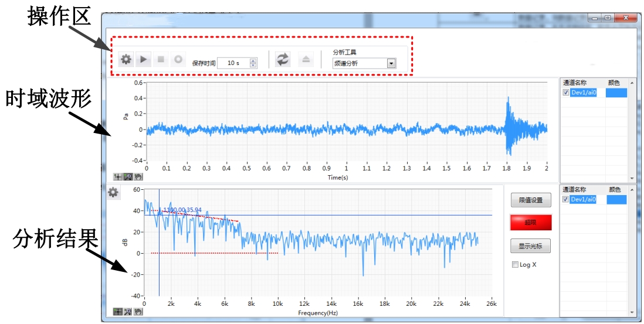Click the 显示光标 button
This screenshot has height=324, width=644.
coord(530,246)
